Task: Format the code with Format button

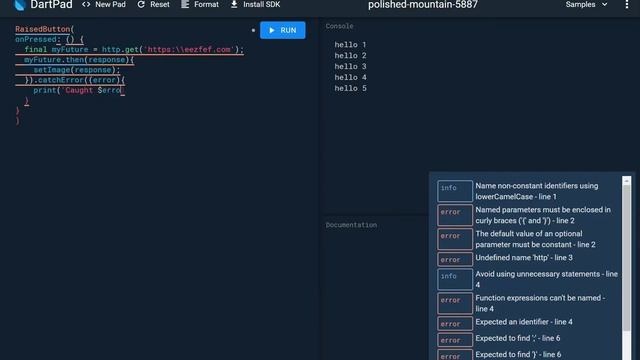Action: tap(200, 4)
